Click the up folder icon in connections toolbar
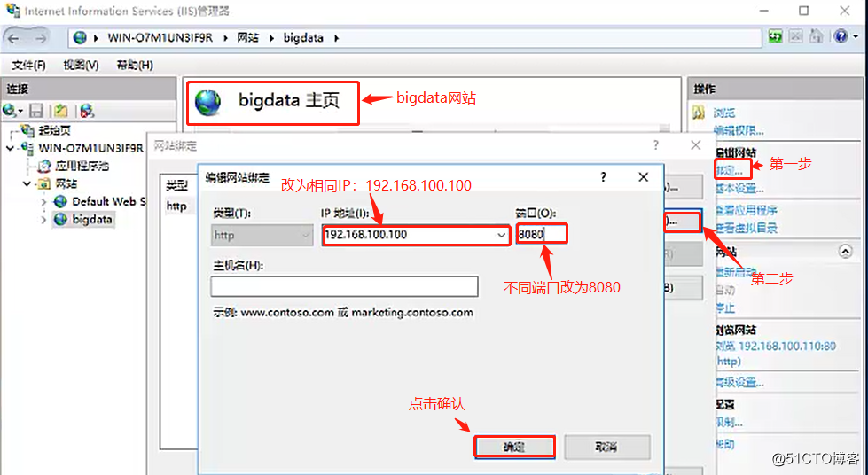Image resolution: width=868 pixels, height=475 pixels. point(61,110)
